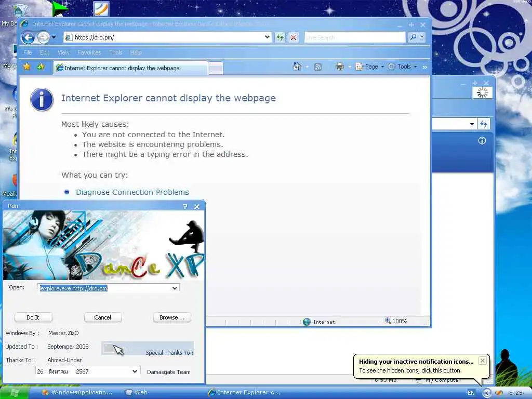The width and height of the screenshot is (532, 399).
Task: Click into the Live Search box
Action: (355, 37)
